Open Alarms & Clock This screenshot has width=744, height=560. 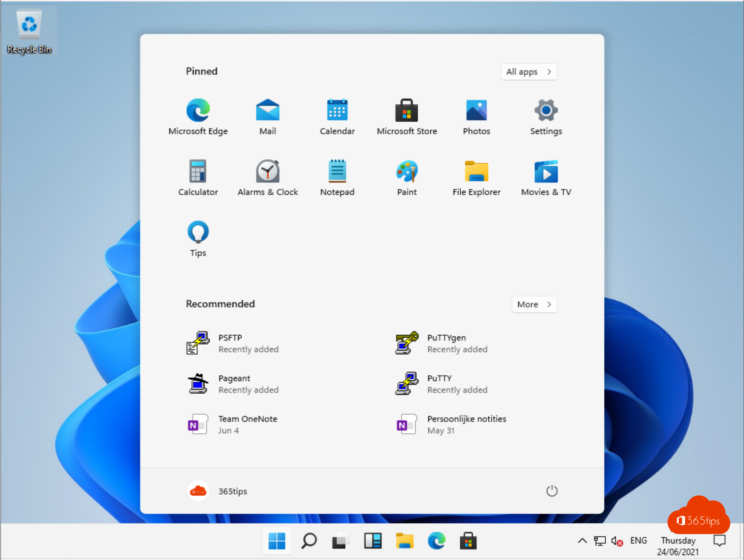[x=268, y=177]
